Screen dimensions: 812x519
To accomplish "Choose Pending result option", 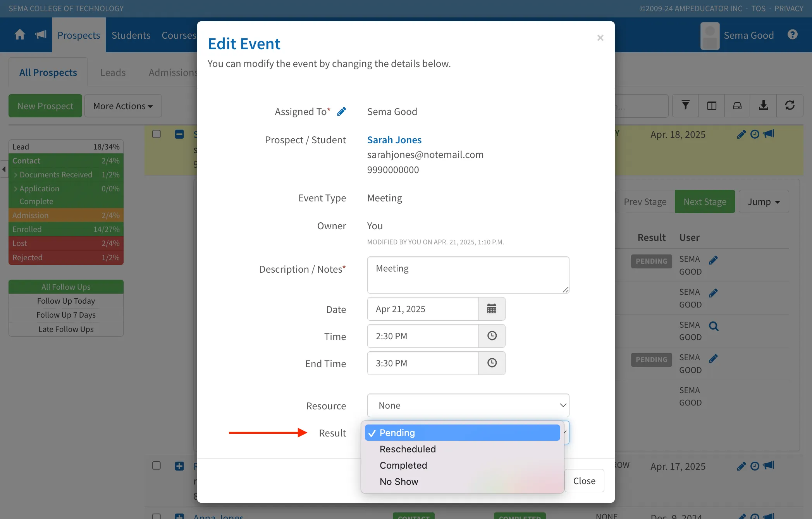I will point(462,433).
